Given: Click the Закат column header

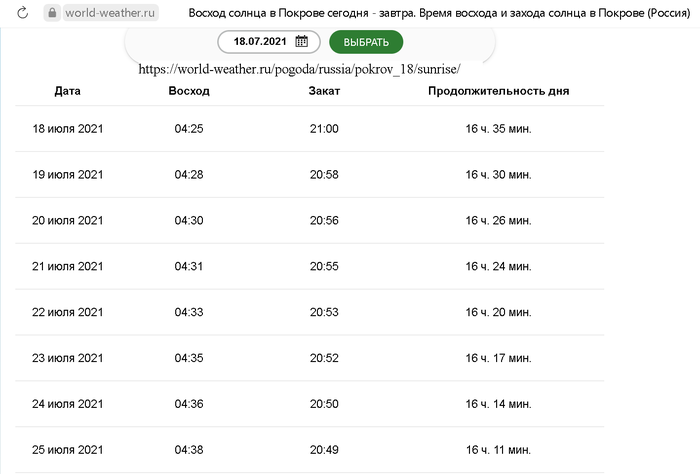Looking at the screenshot, I should pyautogui.click(x=325, y=91).
